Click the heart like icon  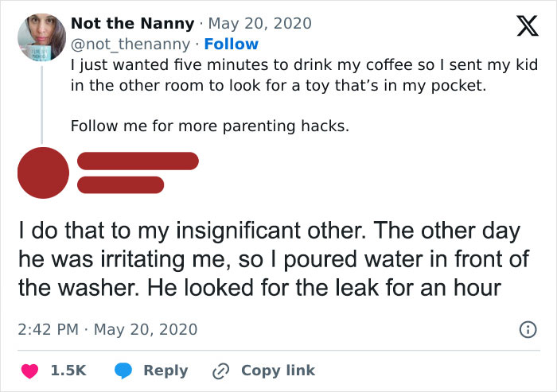coord(33,371)
